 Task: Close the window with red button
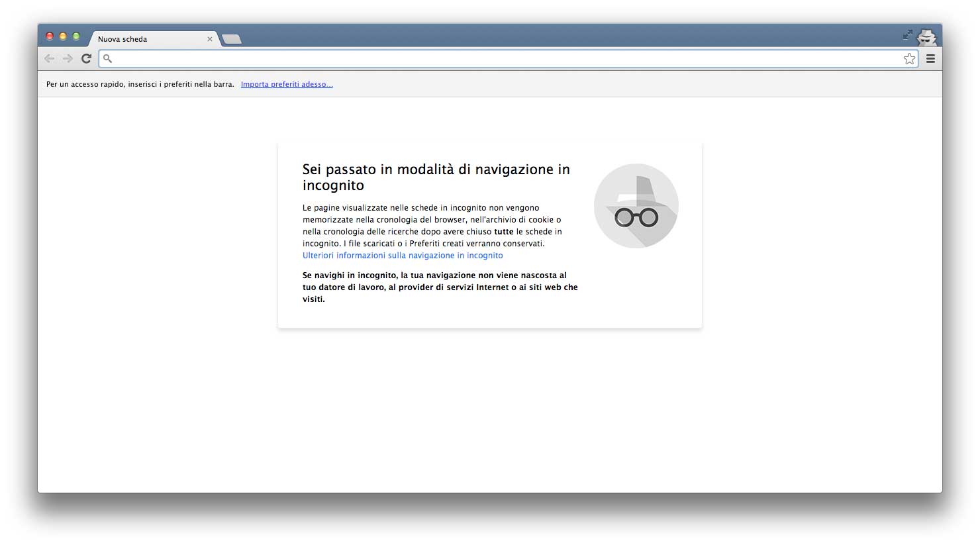(x=50, y=36)
